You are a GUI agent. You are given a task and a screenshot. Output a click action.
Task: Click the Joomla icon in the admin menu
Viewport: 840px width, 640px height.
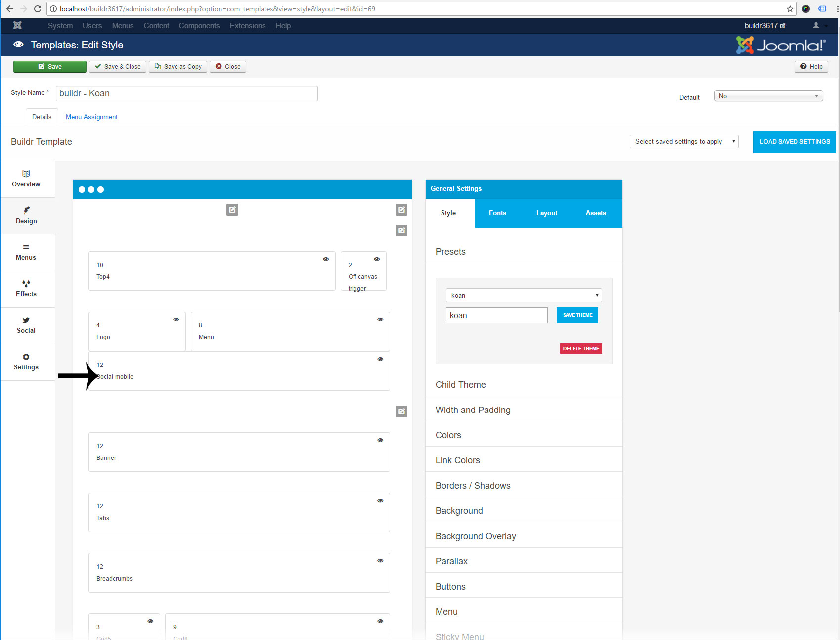(17, 25)
